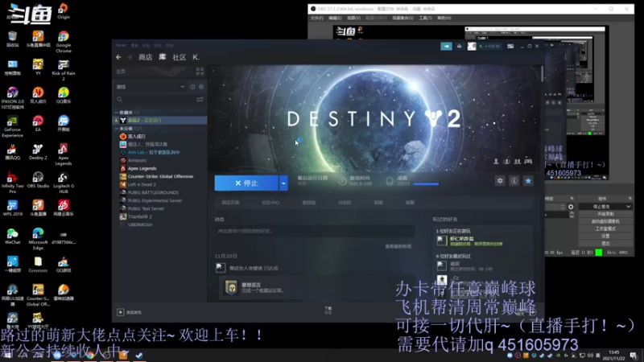The height and width of the screenshot is (362, 644).
Task: Open the Steam notifications mail icon
Action: [x=460, y=46]
